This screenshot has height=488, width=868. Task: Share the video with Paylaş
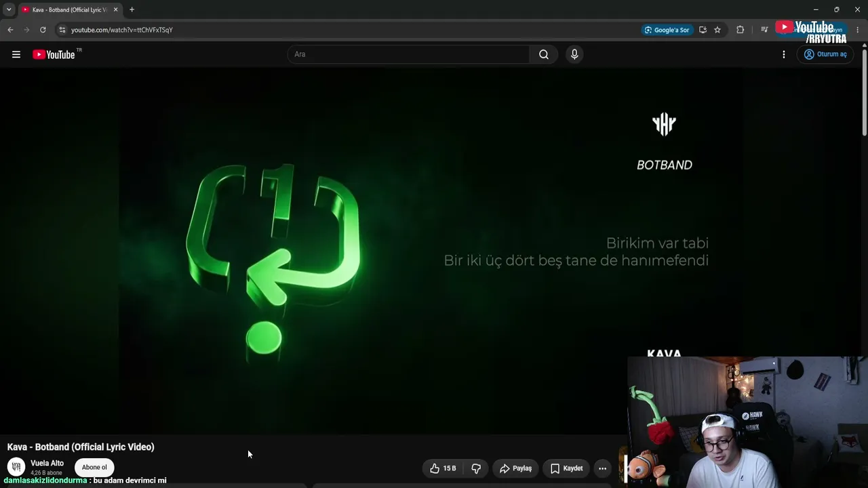click(515, 468)
